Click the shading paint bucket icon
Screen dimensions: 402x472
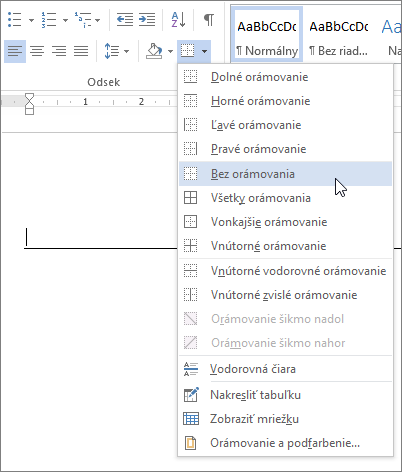point(154,51)
